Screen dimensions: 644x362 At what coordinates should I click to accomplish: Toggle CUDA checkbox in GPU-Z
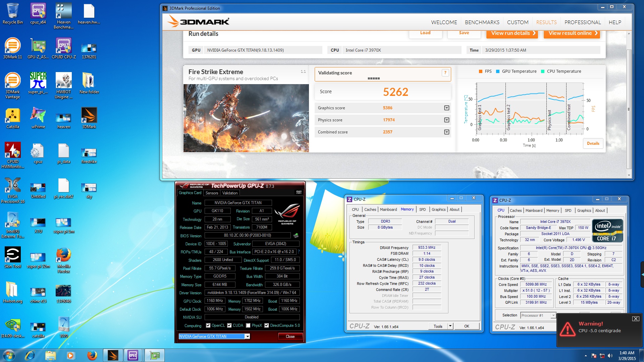(x=229, y=325)
